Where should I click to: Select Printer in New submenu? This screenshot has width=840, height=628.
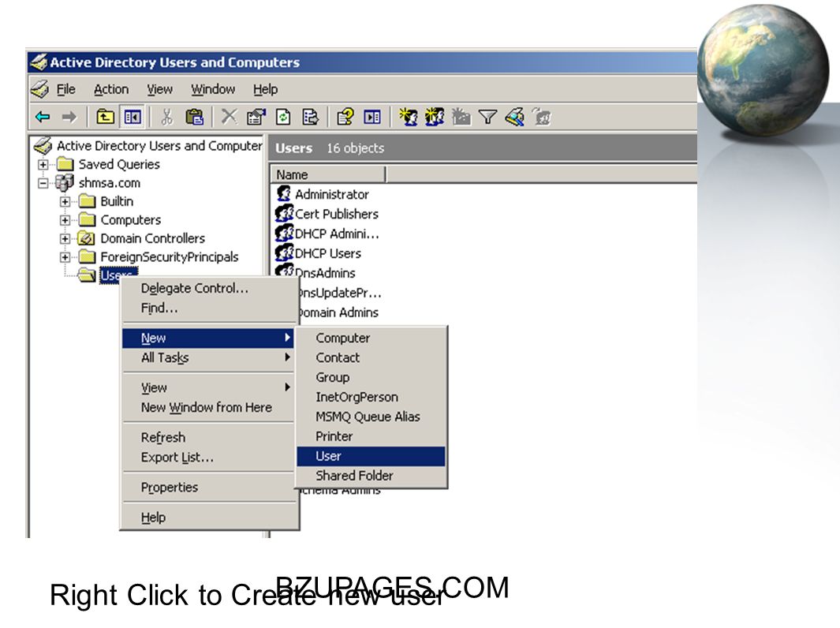click(371, 436)
